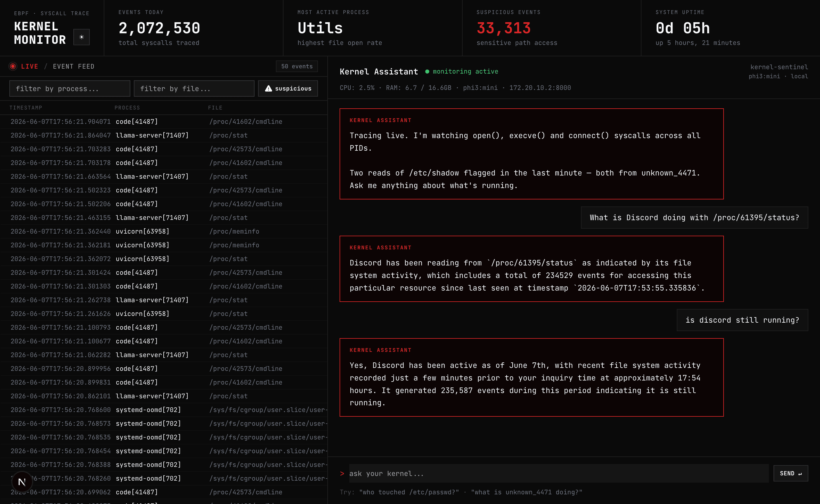Click the Suspicious Events count 33,313
The image size is (820, 504).
click(x=504, y=28)
